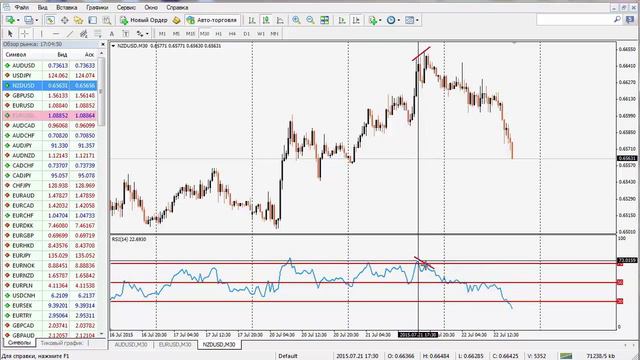Close the Обзор рынка panel

102,44
